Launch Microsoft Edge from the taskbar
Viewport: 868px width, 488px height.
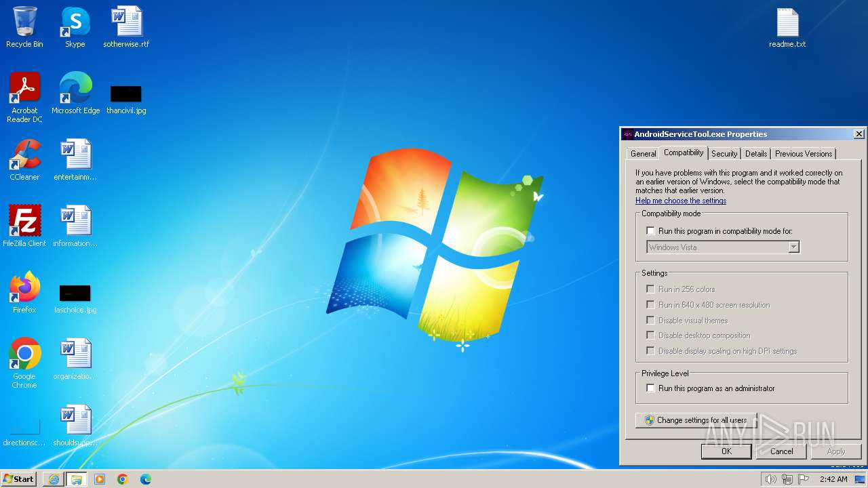[146, 479]
